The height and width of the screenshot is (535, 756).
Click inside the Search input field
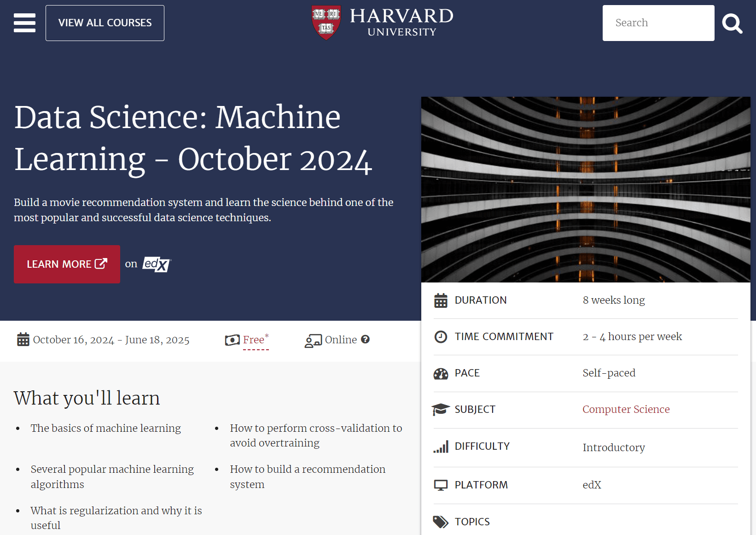[658, 23]
